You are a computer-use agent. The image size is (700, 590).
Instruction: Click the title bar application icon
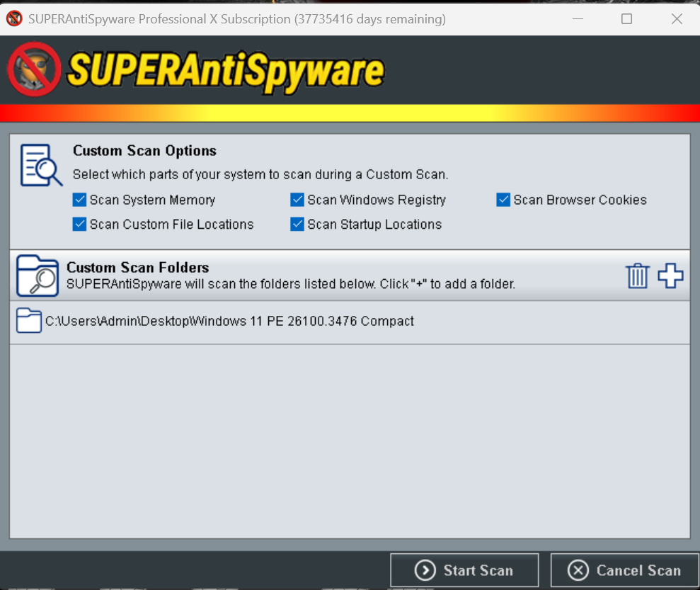[x=14, y=18]
